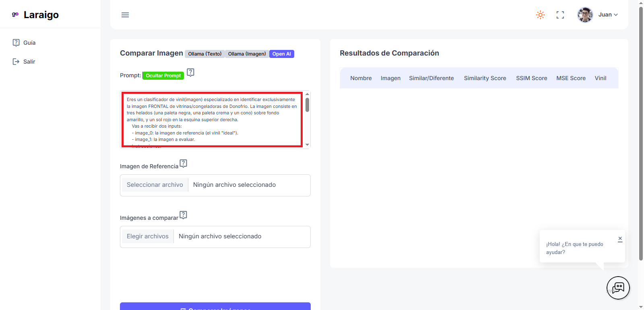Click inside the prompt text area
Viewport: 644px width, 310px height.
click(212, 119)
